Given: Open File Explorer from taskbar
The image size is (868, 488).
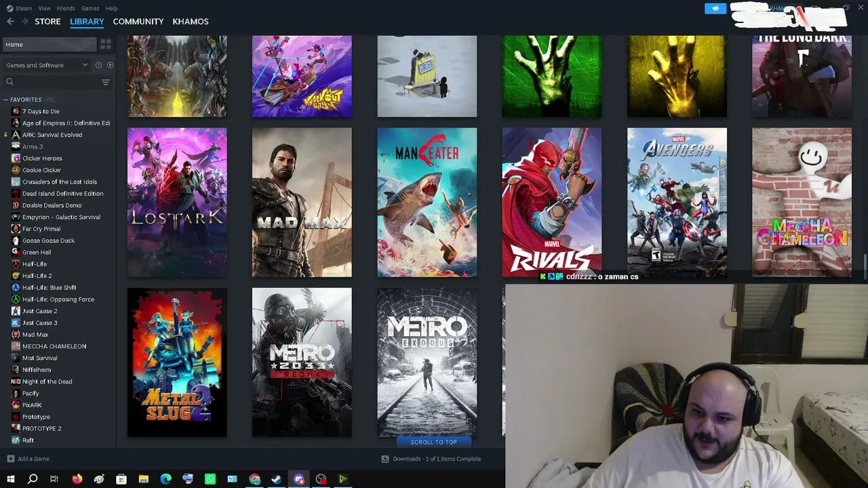Looking at the screenshot, I should point(144,479).
